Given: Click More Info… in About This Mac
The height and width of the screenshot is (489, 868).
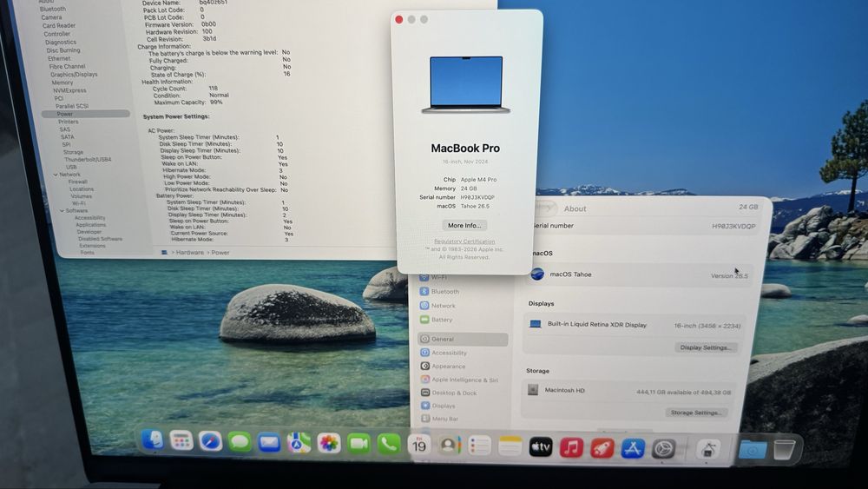Looking at the screenshot, I should point(464,226).
